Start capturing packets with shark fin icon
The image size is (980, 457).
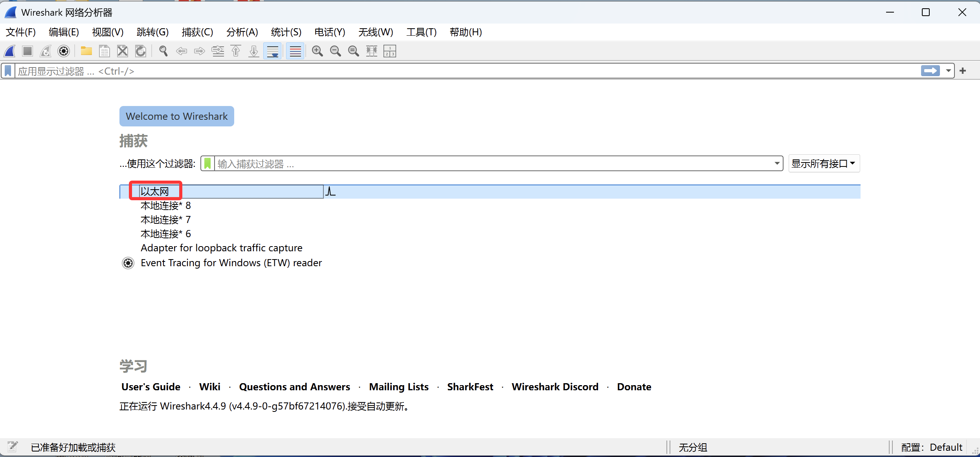10,51
